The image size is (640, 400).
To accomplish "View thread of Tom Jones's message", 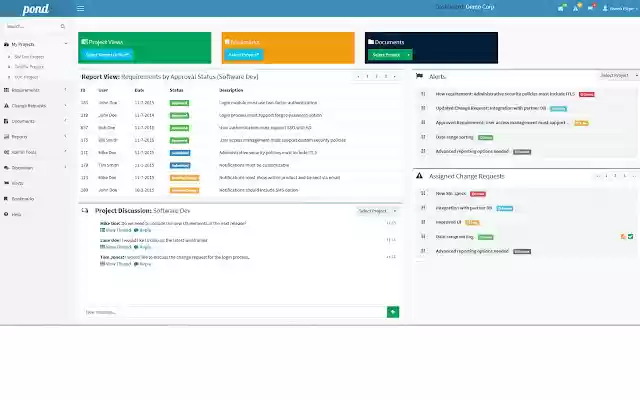I will pyautogui.click(x=116, y=264).
